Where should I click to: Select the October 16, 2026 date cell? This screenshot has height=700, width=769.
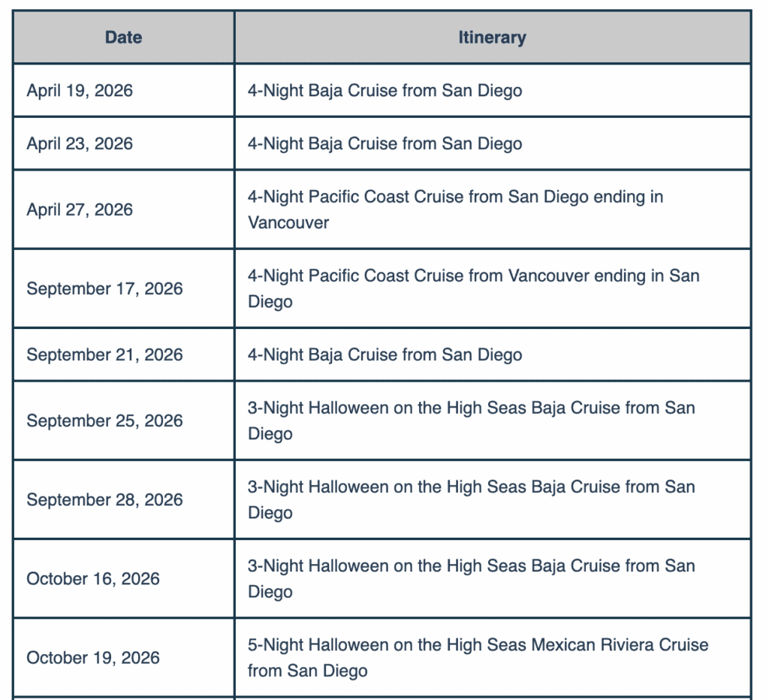tap(93, 579)
